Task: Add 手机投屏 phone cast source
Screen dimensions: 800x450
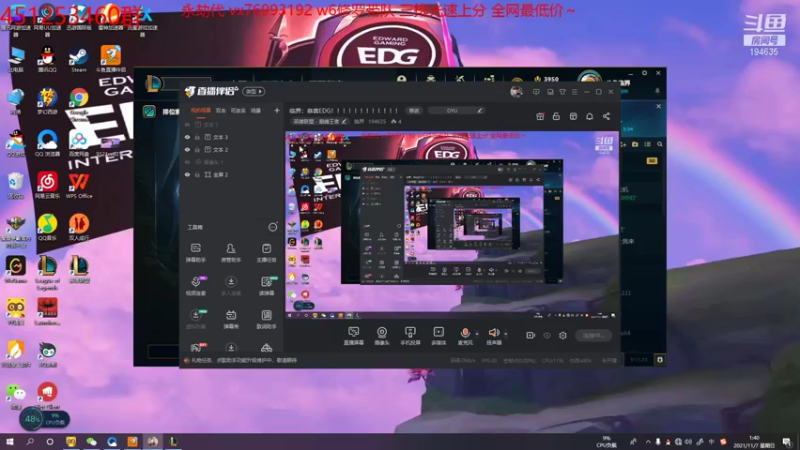Action: (410, 336)
